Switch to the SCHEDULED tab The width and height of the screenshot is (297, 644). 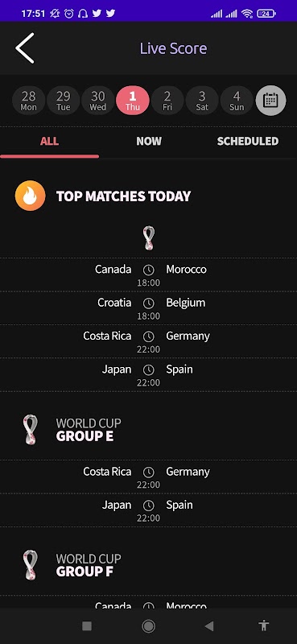pos(248,142)
